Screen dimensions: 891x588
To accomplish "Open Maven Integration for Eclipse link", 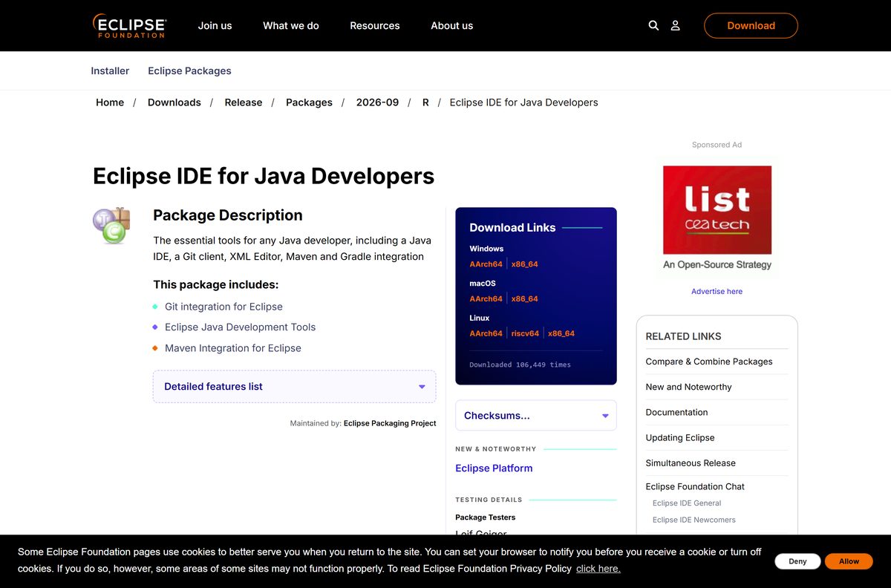I will coord(233,348).
